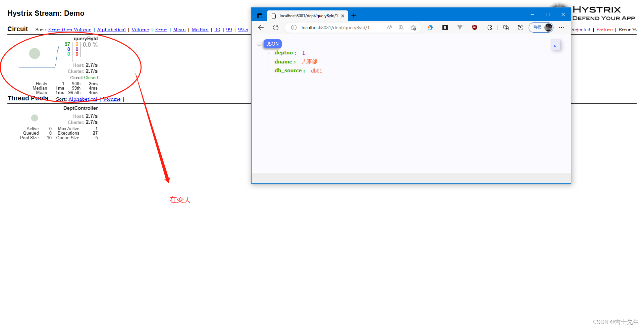Sort circuits by Median
This screenshot has height=328, width=644.
point(200,30)
